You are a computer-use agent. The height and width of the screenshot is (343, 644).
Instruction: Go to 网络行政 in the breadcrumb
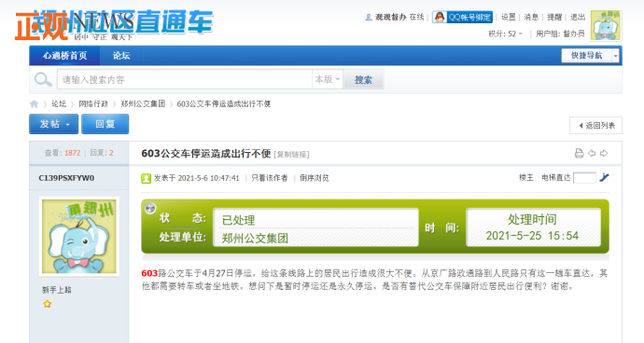coord(93,103)
